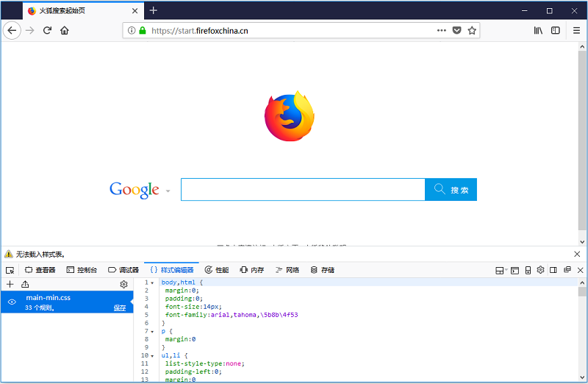Click the Google logo
588x384 pixels.
point(135,190)
